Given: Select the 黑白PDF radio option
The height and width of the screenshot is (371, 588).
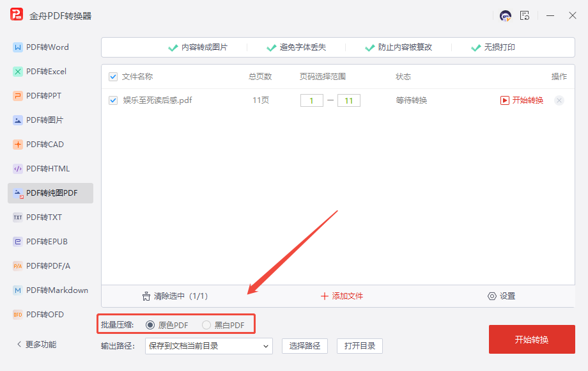Looking at the screenshot, I should [x=206, y=325].
